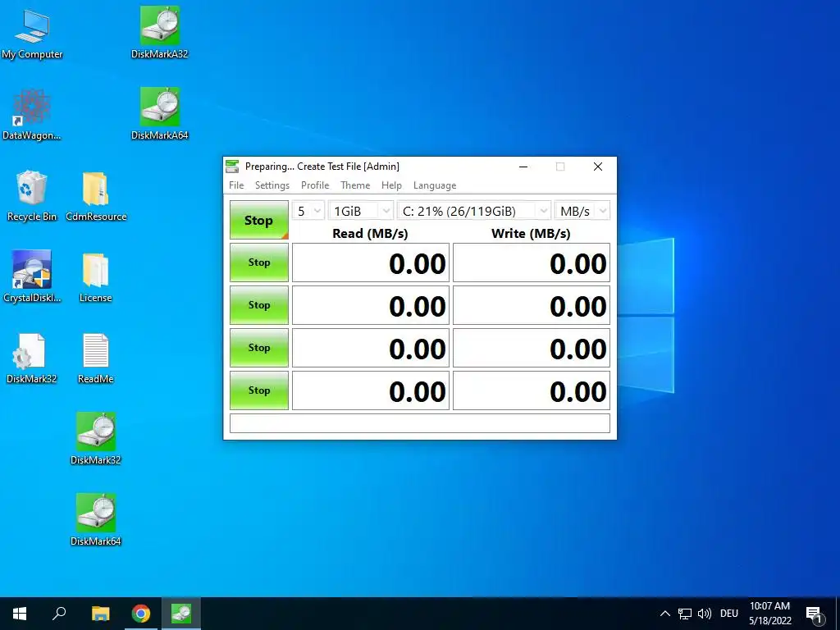Open the CdmResource folder icon
The height and width of the screenshot is (630, 840).
coord(96,195)
